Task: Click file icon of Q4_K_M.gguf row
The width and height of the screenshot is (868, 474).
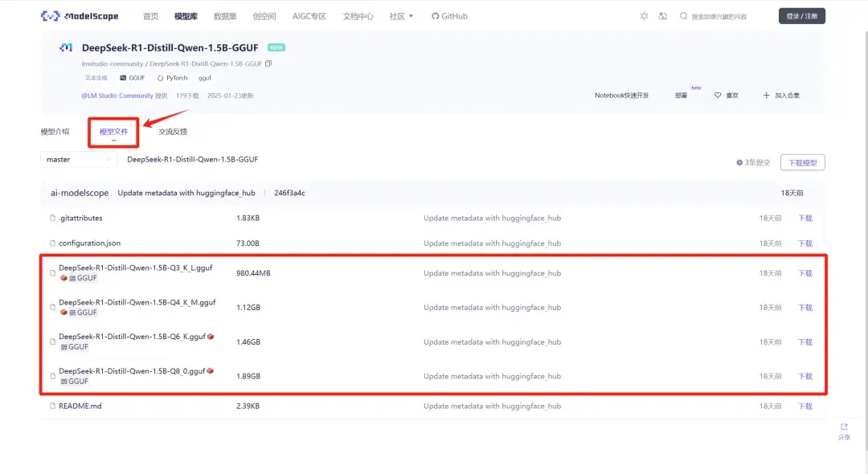Action: click(x=52, y=307)
